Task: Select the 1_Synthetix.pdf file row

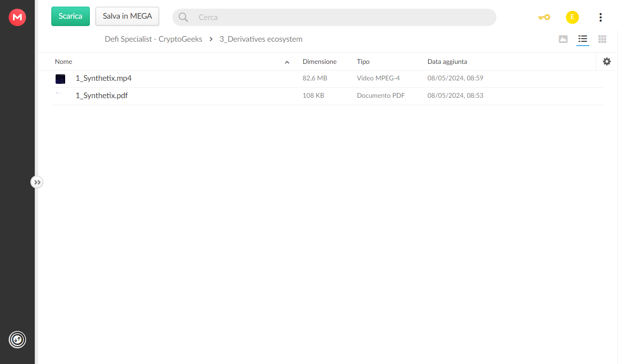Action: [x=328, y=96]
